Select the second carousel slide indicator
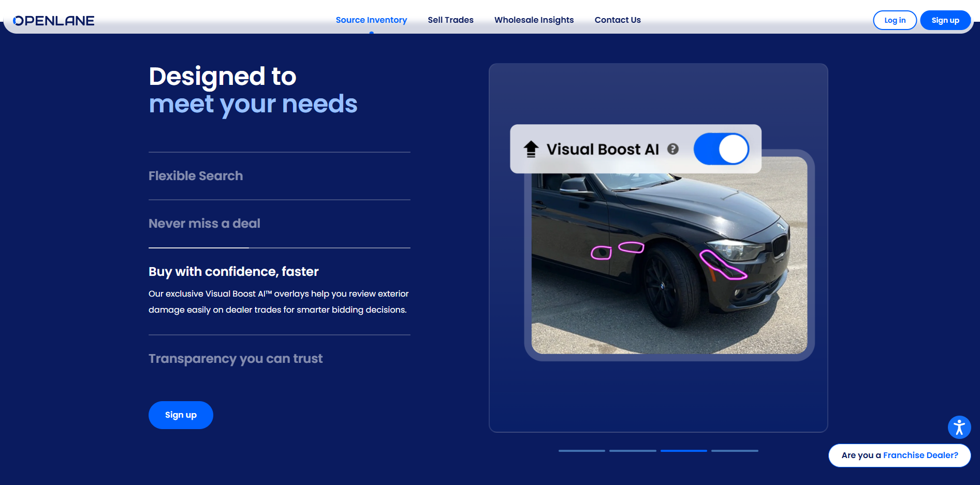Viewport: 980px width, 485px height. coord(633,451)
